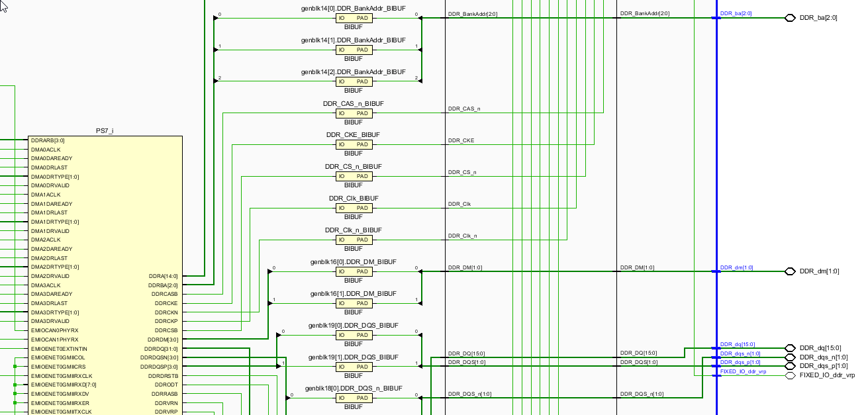Select the DDR_dm[1:0] hexagon port symbol
The height and width of the screenshot is (415, 868).
click(x=789, y=271)
